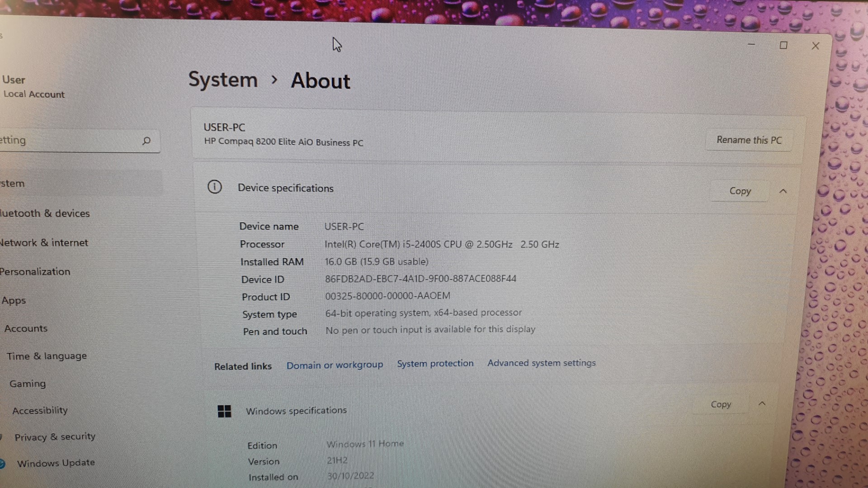
Task: Open the System protection link
Action: click(x=435, y=363)
